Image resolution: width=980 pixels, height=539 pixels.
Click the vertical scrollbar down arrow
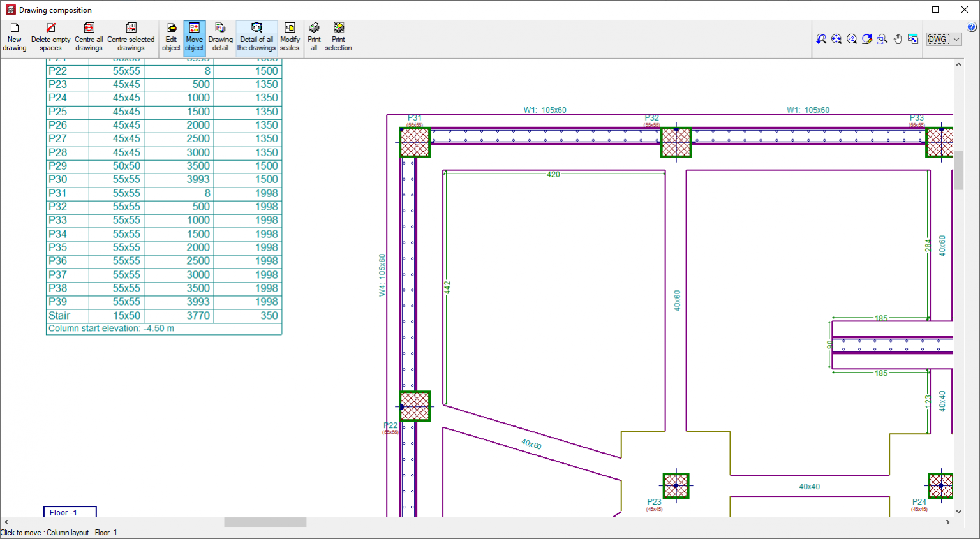coord(958,511)
